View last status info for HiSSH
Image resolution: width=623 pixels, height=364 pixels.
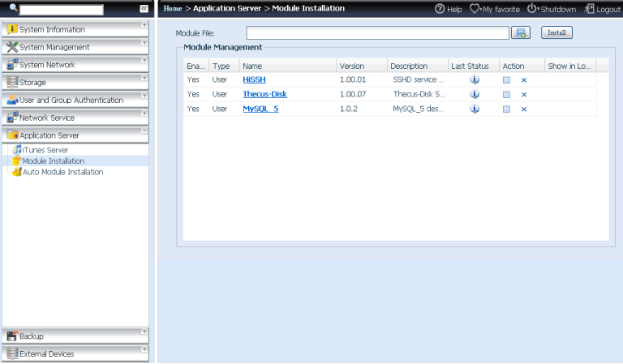coord(475,79)
